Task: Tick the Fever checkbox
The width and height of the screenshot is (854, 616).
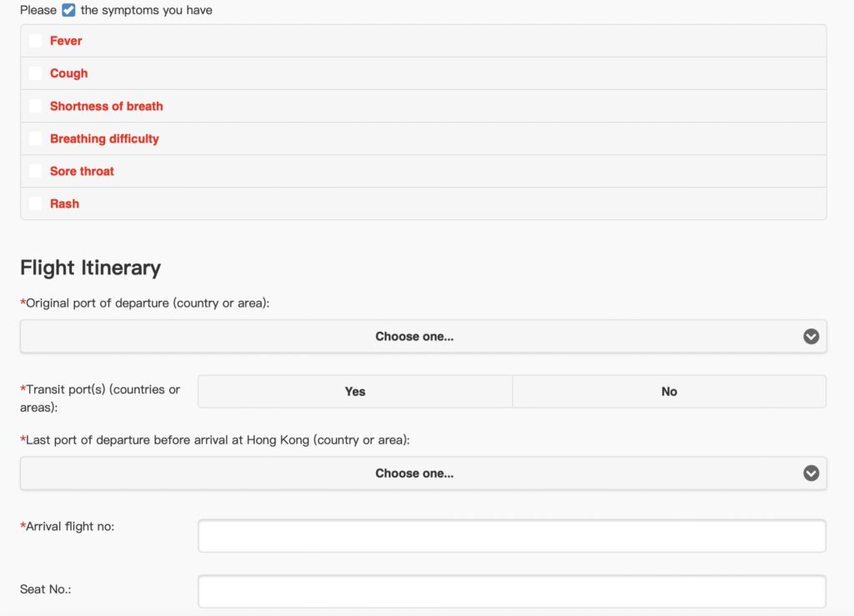Action: coord(35,41)
